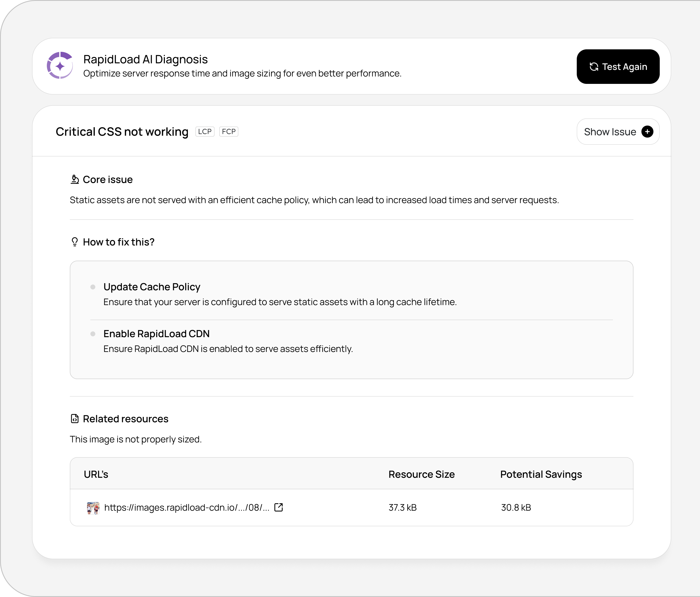Viewport: 700px width, 597px height.
Task: Click the LCP metric tag
Action: click(205, 132)
